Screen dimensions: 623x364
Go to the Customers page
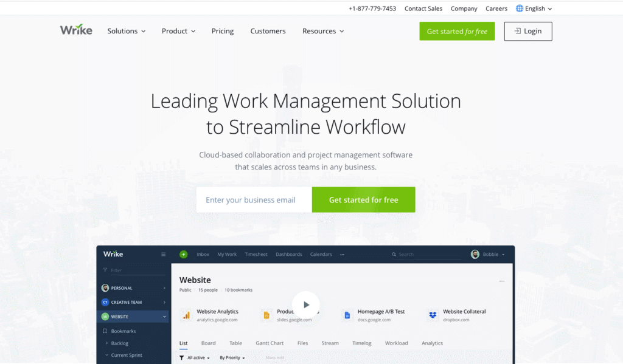coord(268,31)
